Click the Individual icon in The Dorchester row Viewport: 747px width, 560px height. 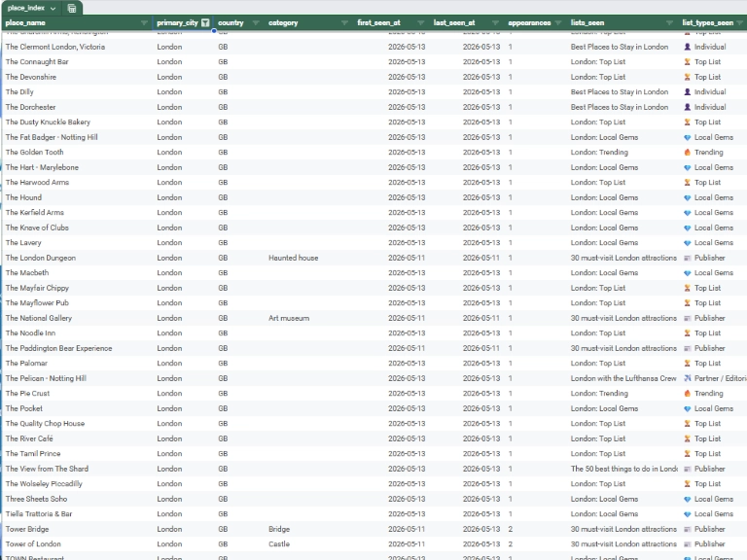pos(687,107)
